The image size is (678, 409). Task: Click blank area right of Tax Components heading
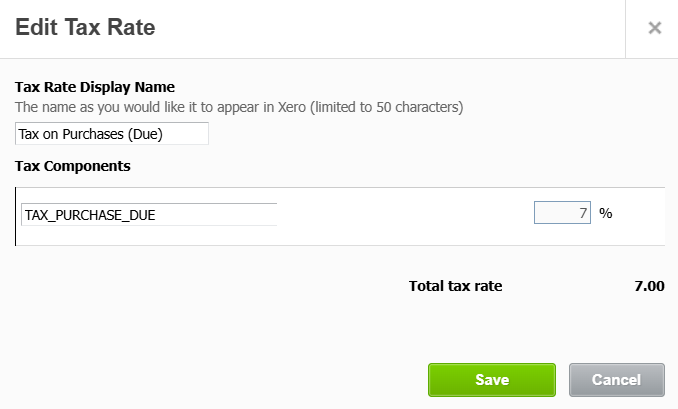point(400,165)
